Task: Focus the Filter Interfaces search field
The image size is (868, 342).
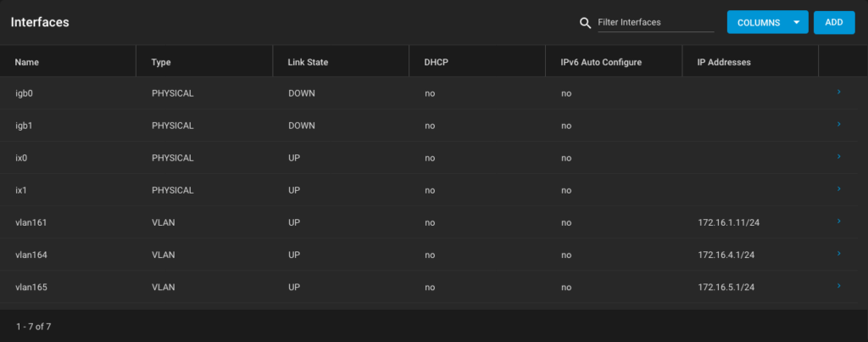Action: (x=655, y=23)
